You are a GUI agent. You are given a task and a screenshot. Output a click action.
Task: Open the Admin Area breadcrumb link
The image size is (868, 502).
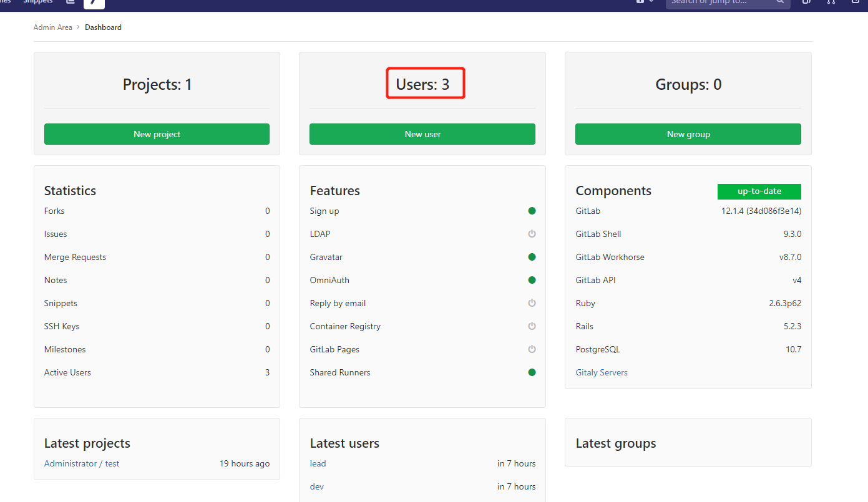[53, 27]
